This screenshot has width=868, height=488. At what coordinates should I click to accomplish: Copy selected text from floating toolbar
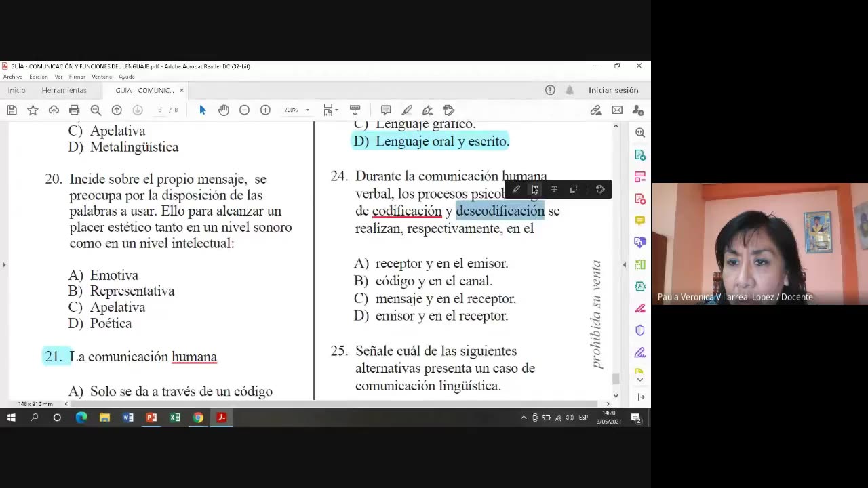pyautogui.click(x=573, y=189)
